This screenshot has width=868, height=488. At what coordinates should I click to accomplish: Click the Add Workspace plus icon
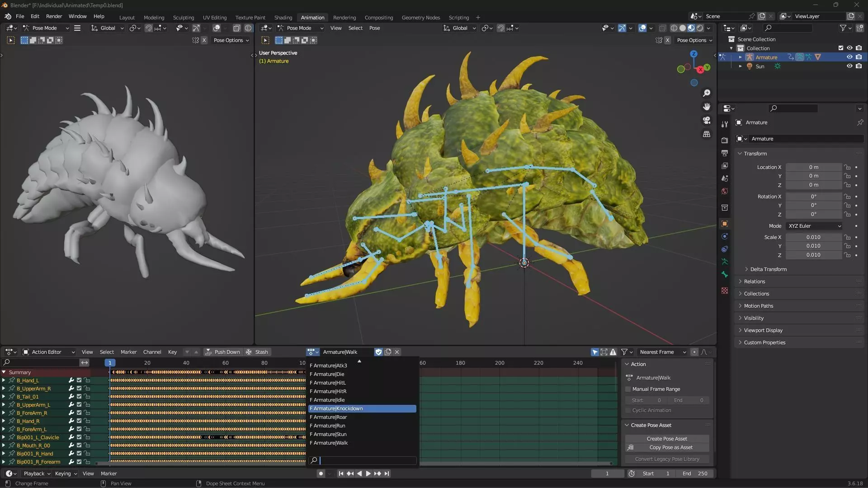point(478,18)
